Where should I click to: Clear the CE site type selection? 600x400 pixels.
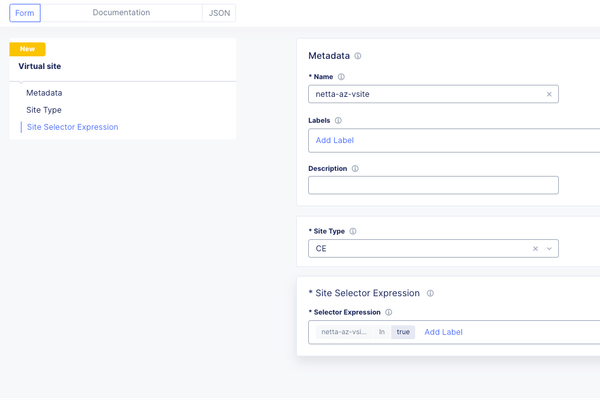click(535, 249)
